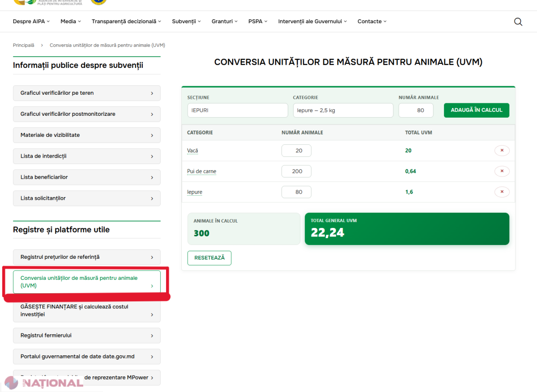Open Portalul guvernamental de date date.gov.md

[87, 357]
